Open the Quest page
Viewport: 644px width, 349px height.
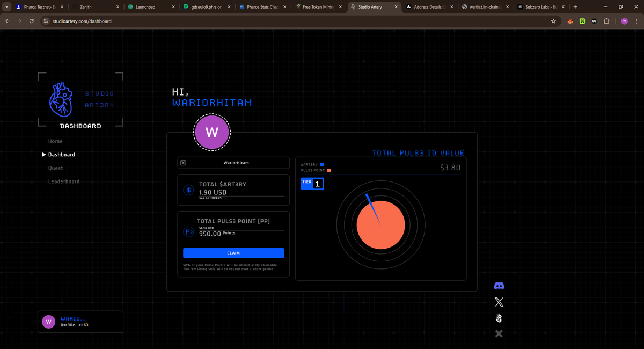[x=55, y=168]
